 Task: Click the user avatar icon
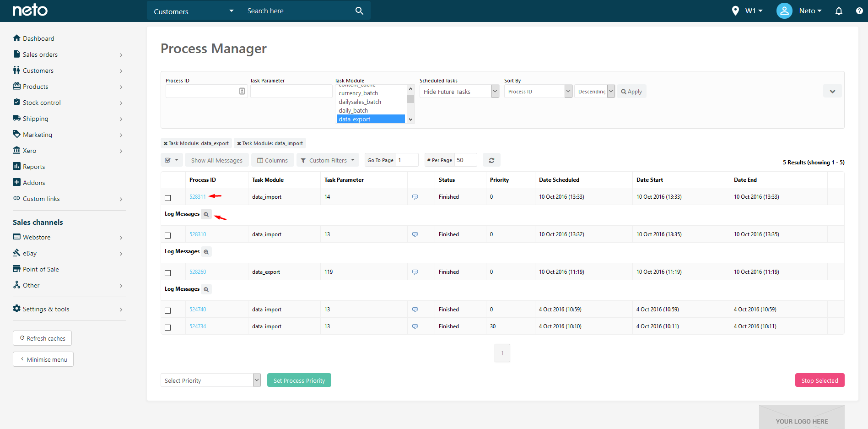pos(784,11)
